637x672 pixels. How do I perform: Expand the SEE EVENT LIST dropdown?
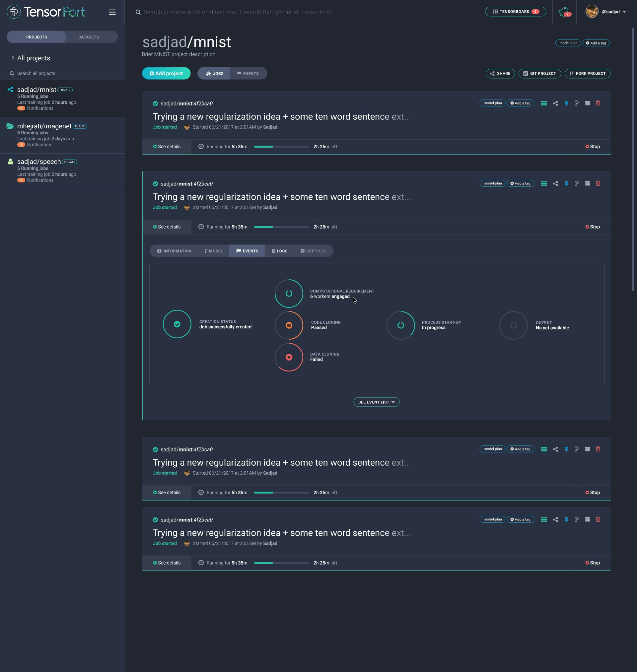[376, 402]
